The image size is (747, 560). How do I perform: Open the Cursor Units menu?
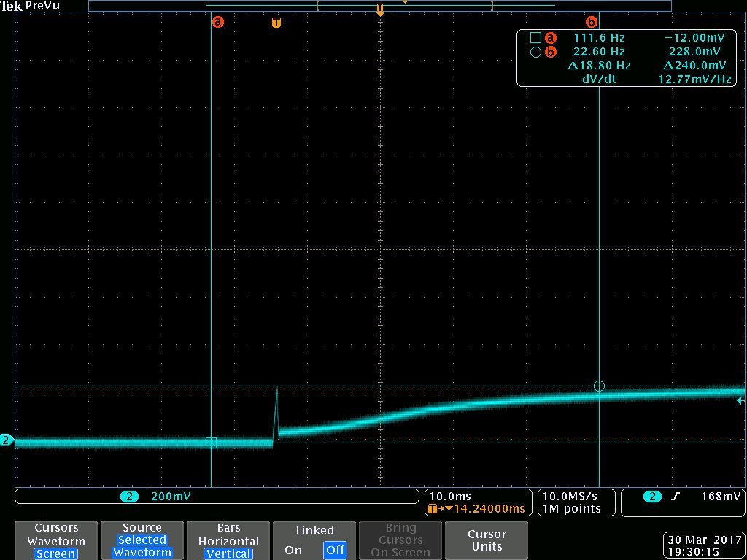click(487, 540)
